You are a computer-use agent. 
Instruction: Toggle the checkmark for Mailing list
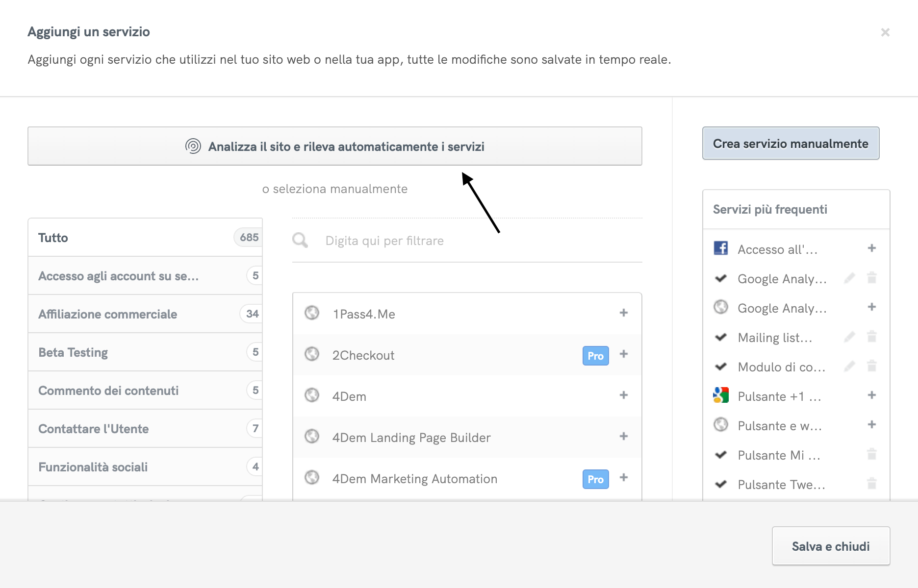pyautogui.click(x=720, y=337)
